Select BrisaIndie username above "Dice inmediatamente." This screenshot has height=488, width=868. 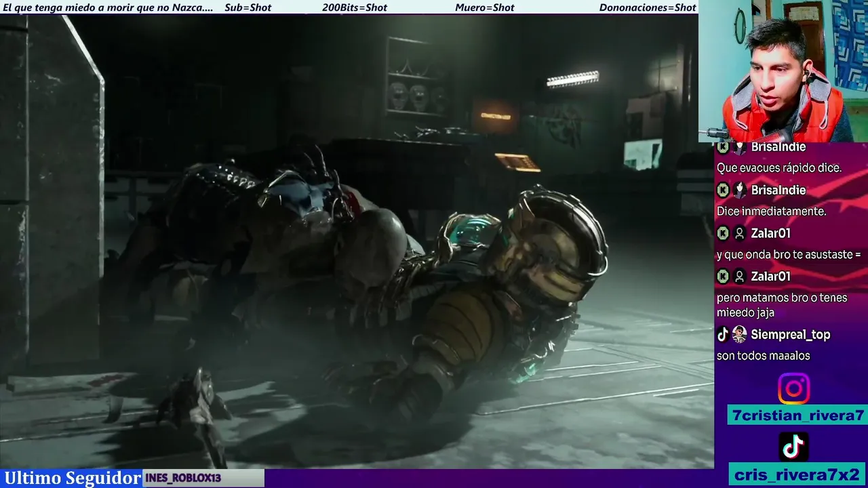[x=778, y=190]
